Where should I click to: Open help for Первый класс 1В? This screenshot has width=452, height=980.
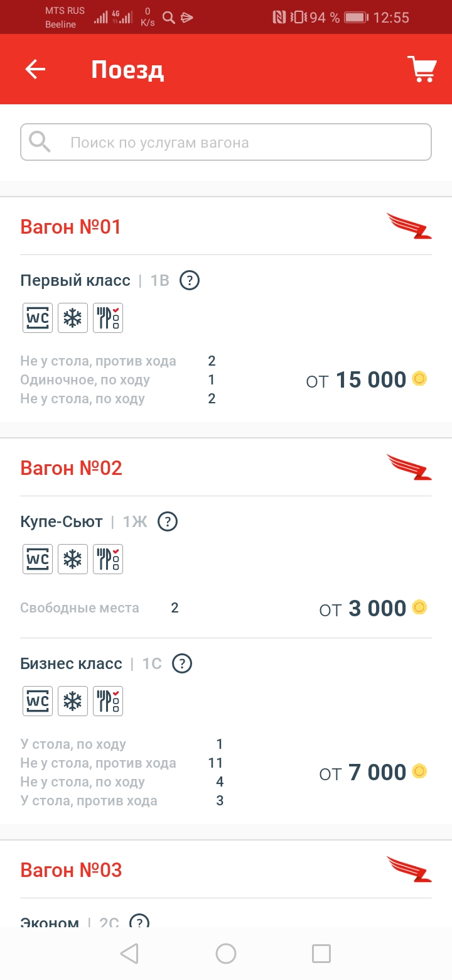(x=189, y=280)
